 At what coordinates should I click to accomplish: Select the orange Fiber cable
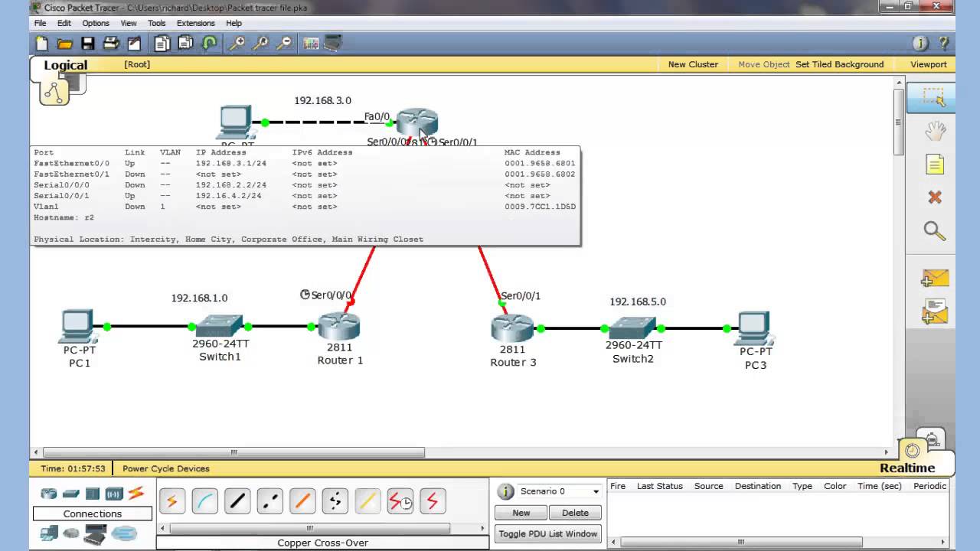coord(302,502)
